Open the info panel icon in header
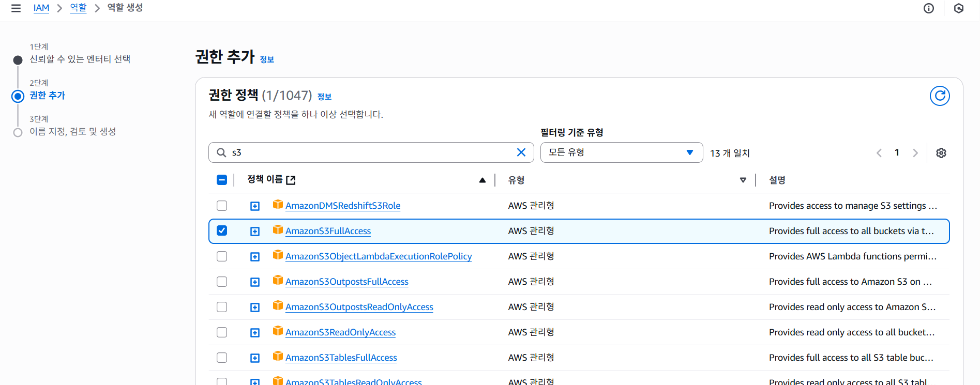 (929, 8)
